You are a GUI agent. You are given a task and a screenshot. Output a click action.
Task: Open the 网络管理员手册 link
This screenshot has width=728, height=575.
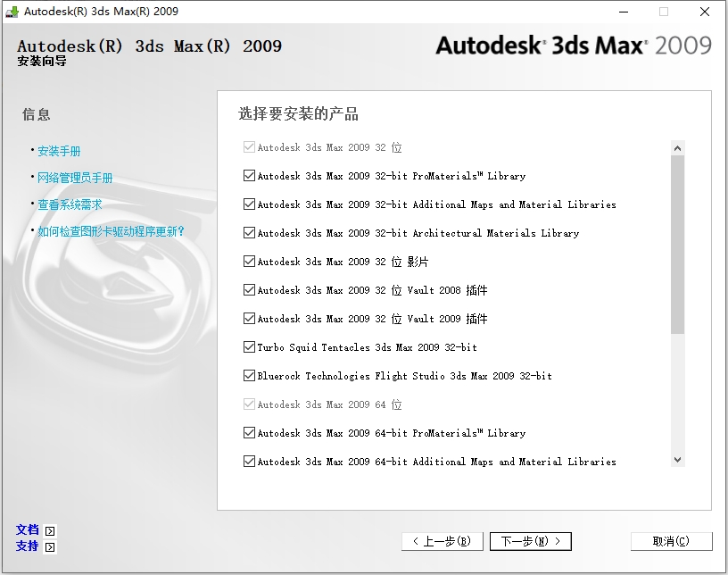click(x=75, y=178)
